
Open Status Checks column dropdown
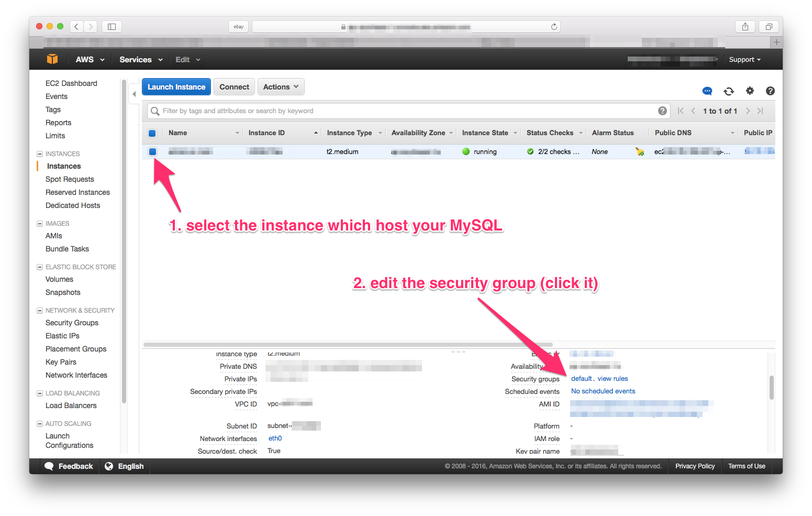[581, 133]
